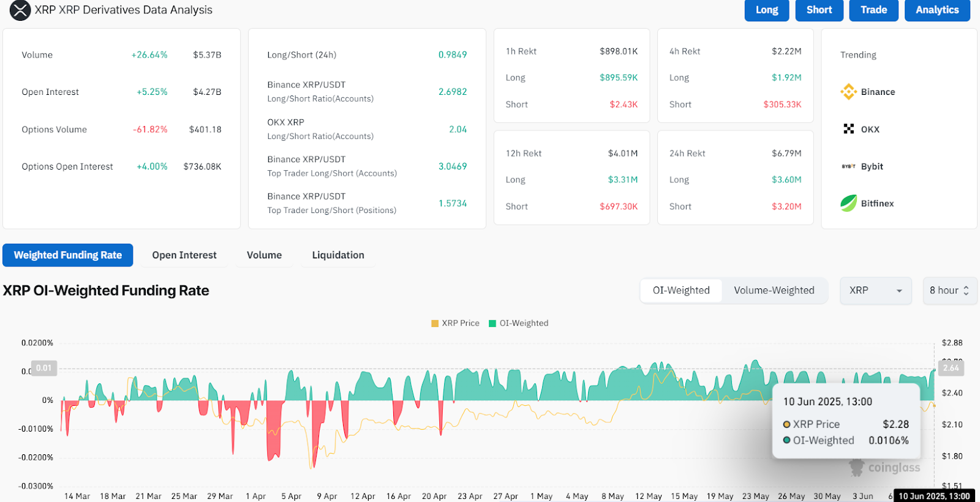Viewport: 980px width, 502px height.
Task: Toggle XRP Price legend series
Action: point(455,323)
